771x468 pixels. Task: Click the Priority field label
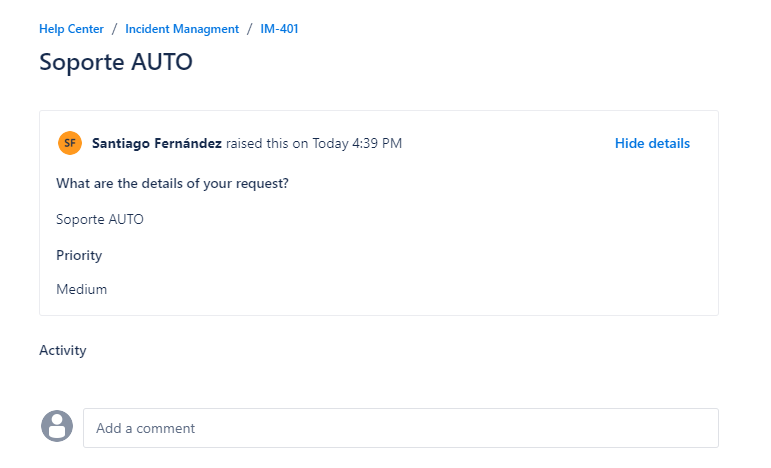pos(79,256)
